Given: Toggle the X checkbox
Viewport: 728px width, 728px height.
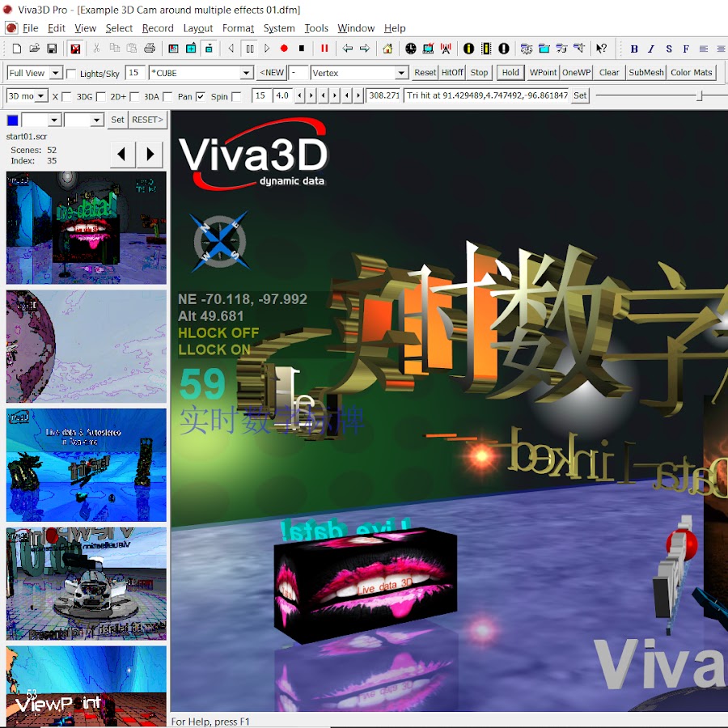Looking at the screenshot, I should click(x=66, y=96).
